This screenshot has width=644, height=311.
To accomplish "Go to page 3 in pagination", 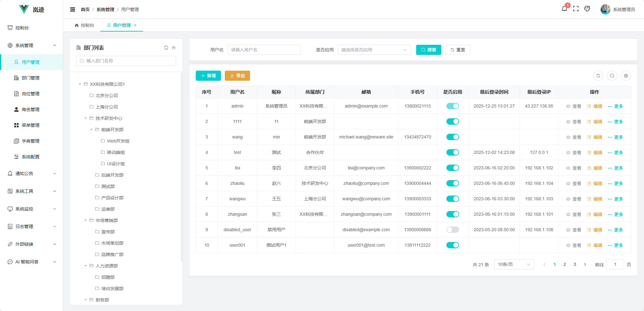I will coord(575,264).
